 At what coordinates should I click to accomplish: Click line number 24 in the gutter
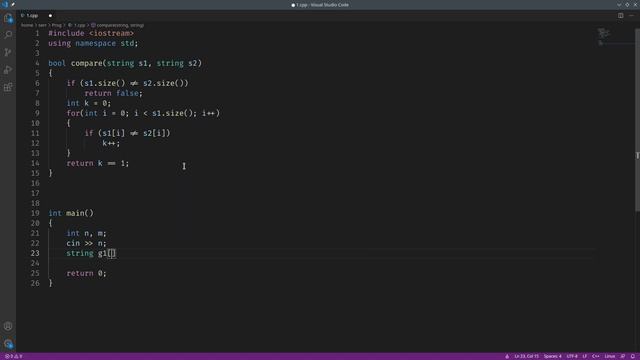(x=35, y=263)
